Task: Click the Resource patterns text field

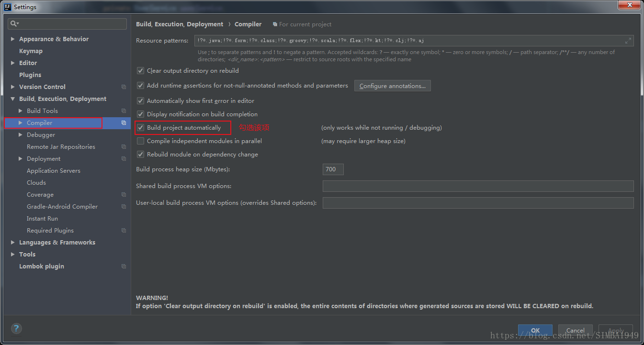Action: point(414,41)
